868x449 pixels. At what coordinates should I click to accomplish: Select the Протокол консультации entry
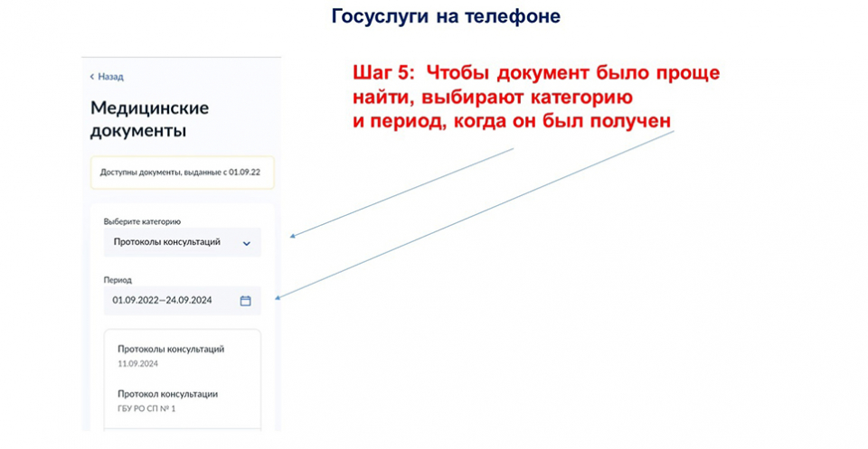pos(167,394)
